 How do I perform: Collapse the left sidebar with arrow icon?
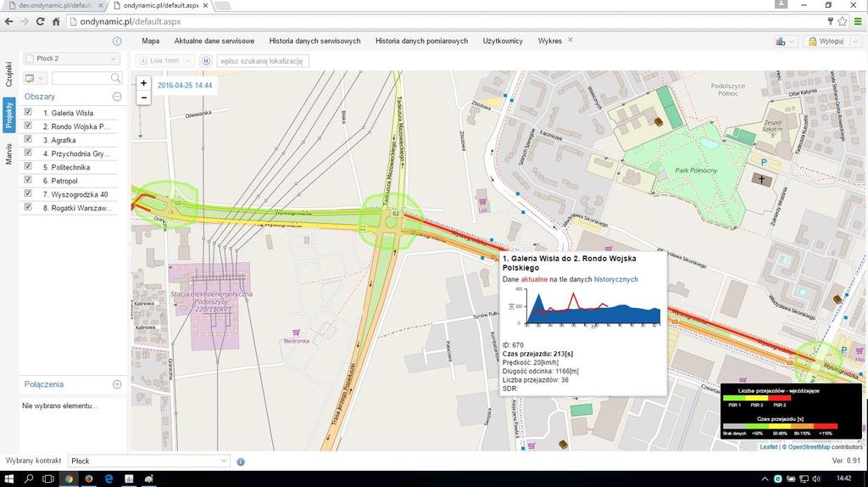click(117, 41)
